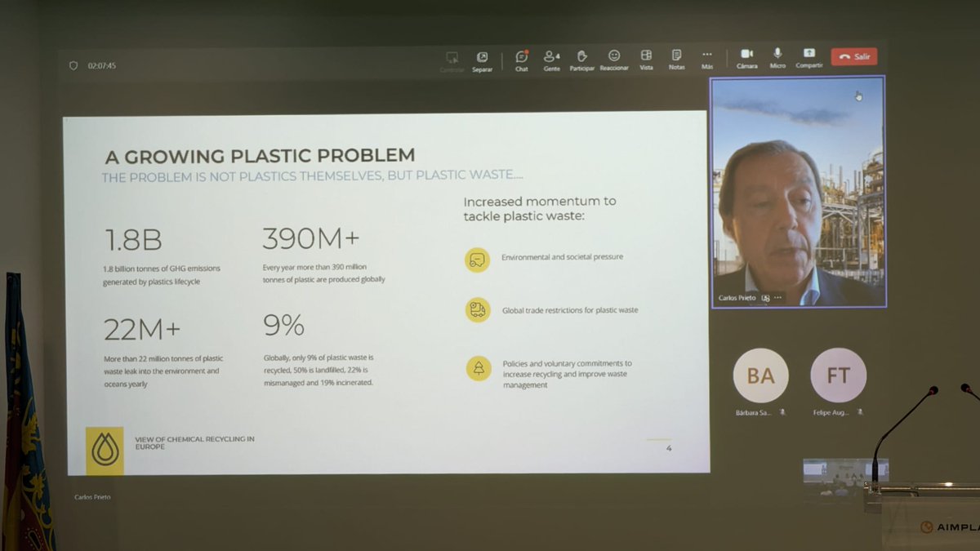Share screen with the Compartir button

(x=808, y=59)
